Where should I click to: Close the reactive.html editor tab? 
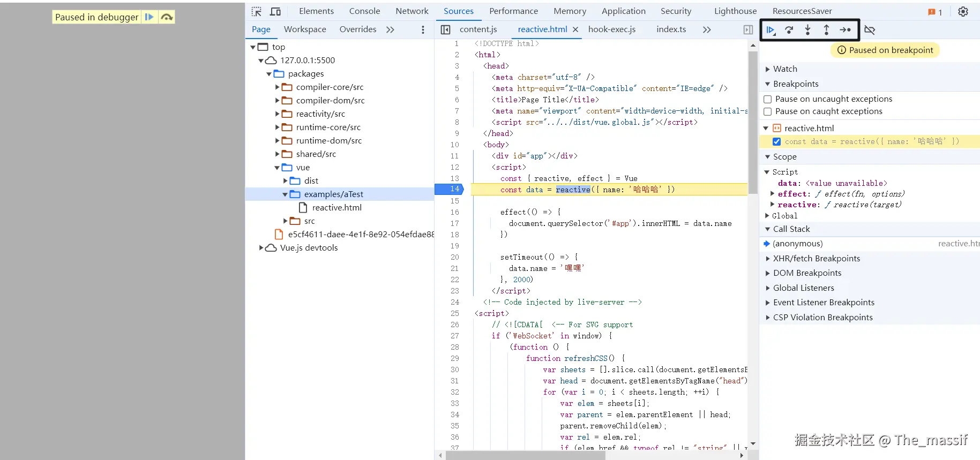pyautogui.click(x=575, y=29)
